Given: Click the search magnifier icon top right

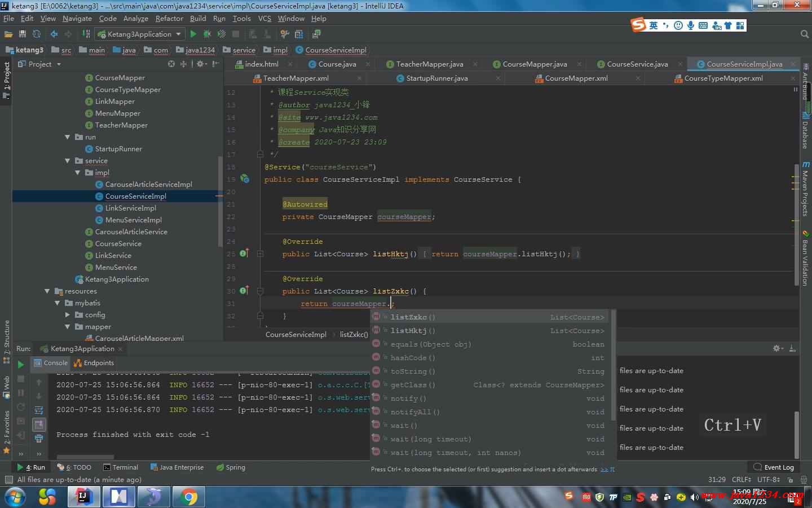Looking at the screenshot, I should (x=805, y=34).
